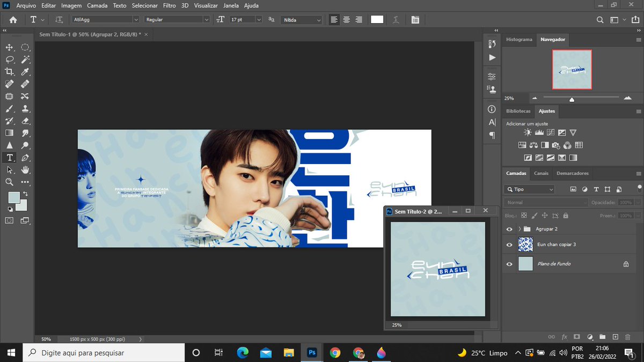The height and width of the screenshot is (362, 644).
Task: Add a Photo Filter adjustment
Action: click(557, 145)
